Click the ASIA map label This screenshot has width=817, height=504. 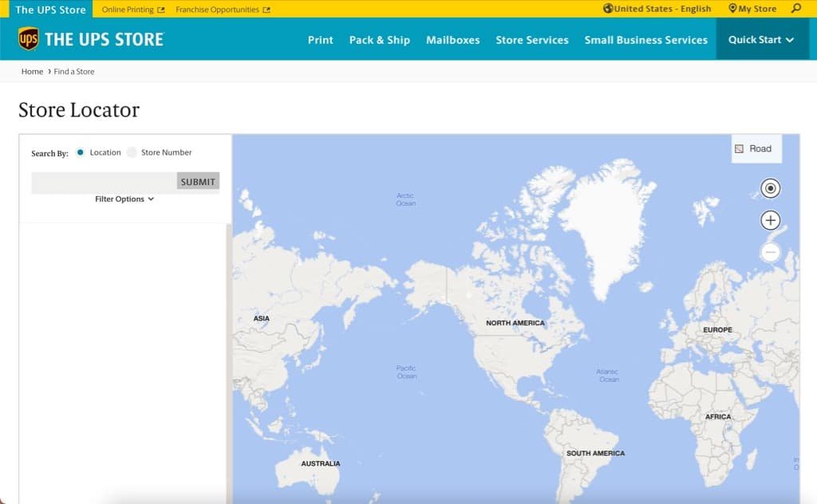pos(262,318)
